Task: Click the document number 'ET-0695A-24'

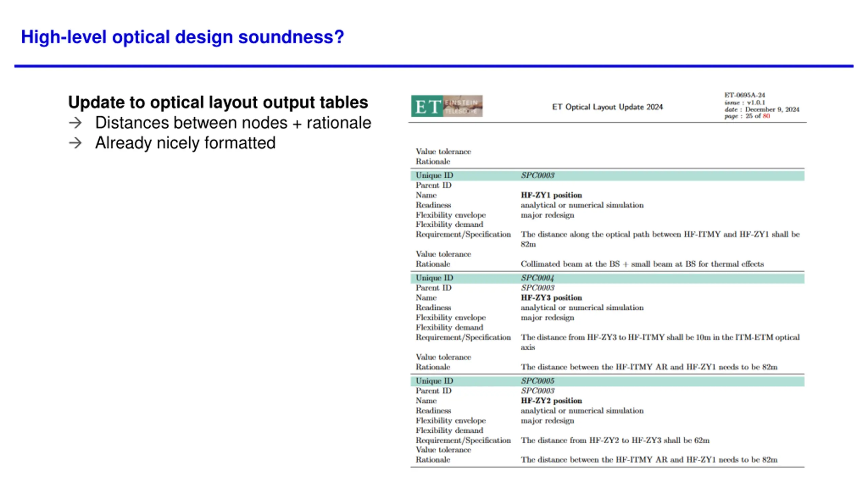Action: click(745, 95)
